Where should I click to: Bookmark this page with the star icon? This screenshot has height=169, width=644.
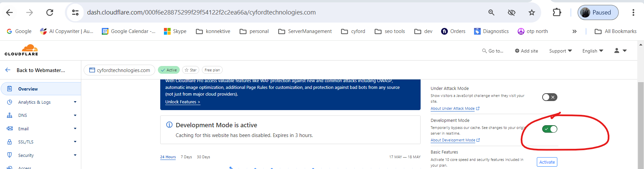coord(531,12)
